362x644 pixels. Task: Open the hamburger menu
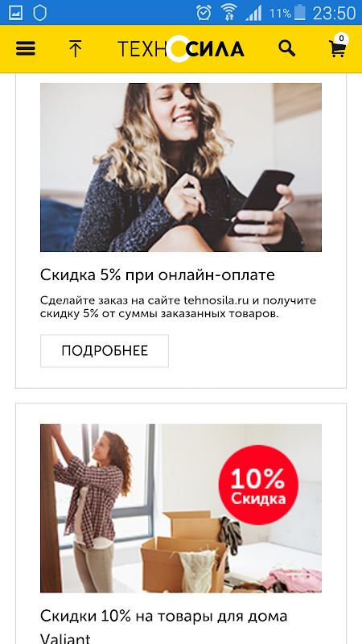coord(26,49)
